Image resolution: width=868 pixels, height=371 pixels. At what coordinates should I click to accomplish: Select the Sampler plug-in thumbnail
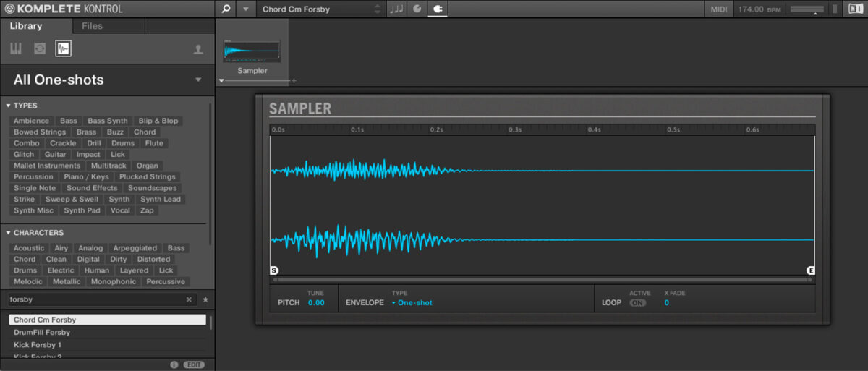(x=252, y=52)
